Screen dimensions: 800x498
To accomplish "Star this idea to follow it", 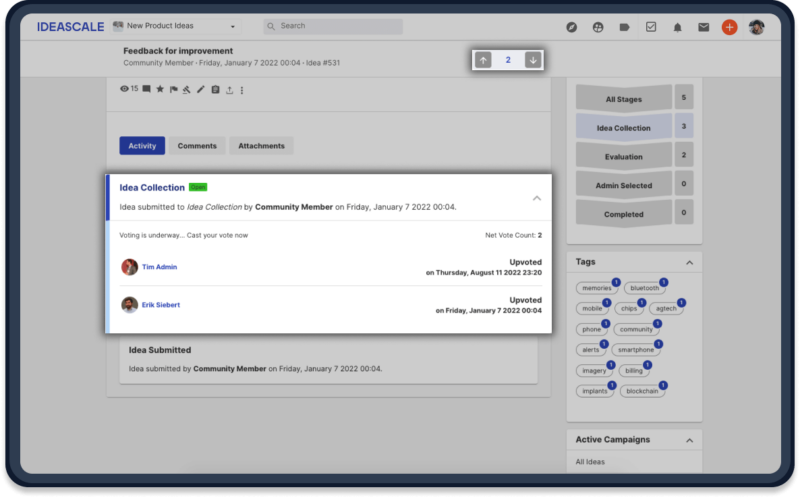I will (159, 90).
